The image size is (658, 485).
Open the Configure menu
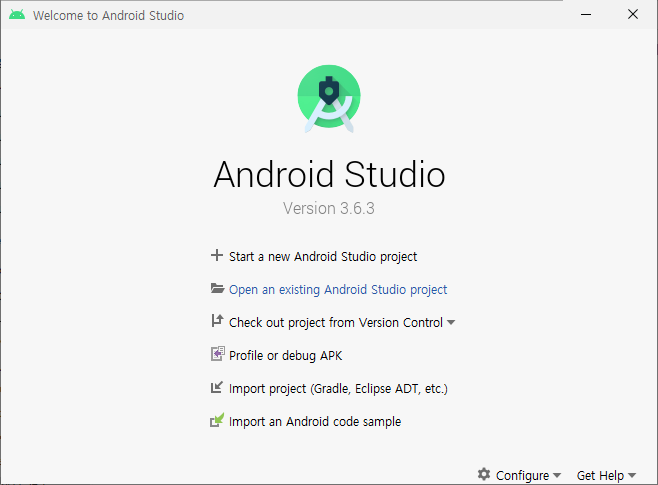tap(522, 475)
